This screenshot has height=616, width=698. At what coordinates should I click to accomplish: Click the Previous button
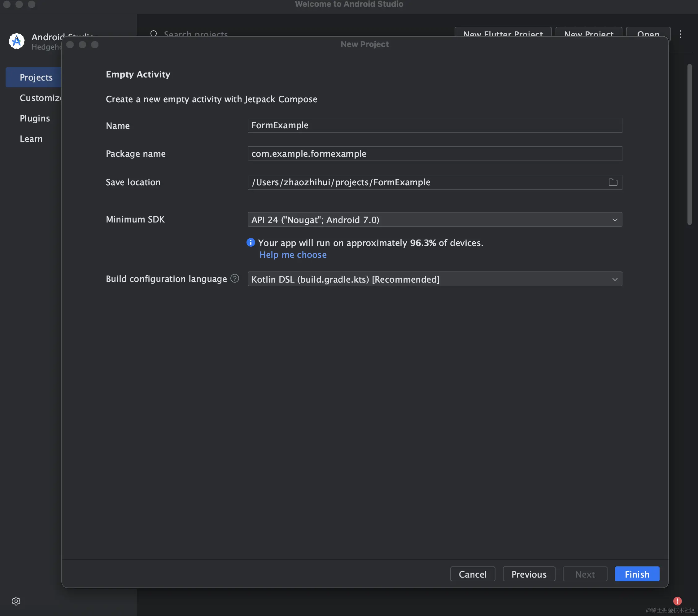point(529,574)
